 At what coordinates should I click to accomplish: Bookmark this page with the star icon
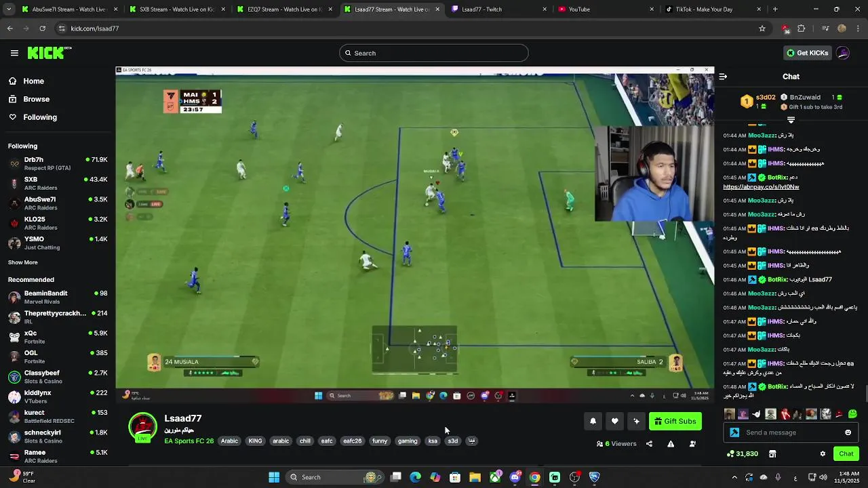click(762, 28)
